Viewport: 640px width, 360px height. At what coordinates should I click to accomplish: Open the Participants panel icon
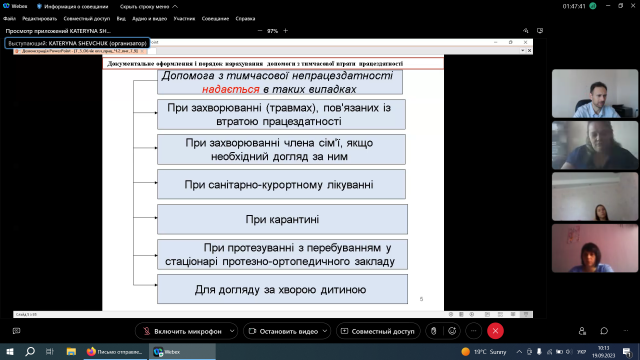582,331
